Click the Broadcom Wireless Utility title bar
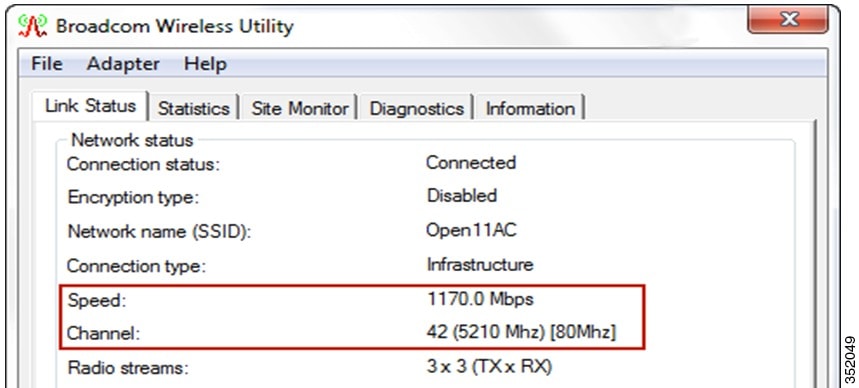Screen dimensions: 859x388 pyautogui.click(x=383, y=26)
